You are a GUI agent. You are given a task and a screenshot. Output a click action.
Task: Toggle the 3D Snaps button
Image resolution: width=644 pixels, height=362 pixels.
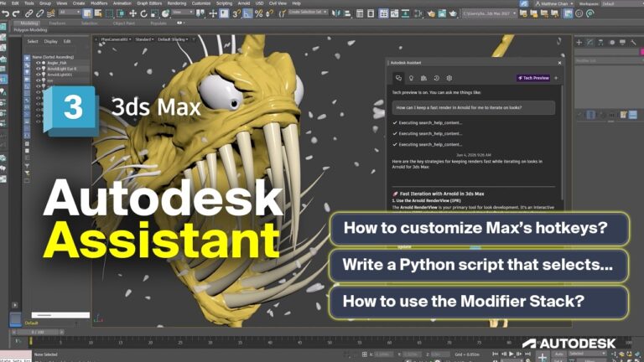236,13
